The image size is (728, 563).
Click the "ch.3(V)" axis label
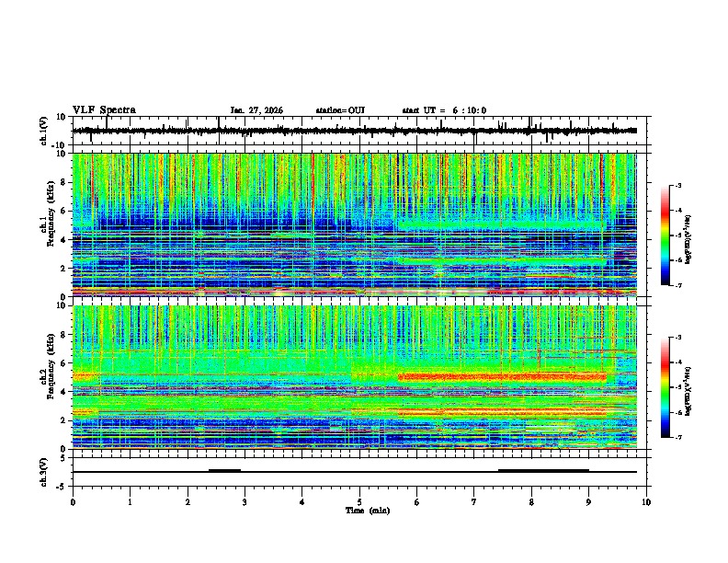pos(43,473)
